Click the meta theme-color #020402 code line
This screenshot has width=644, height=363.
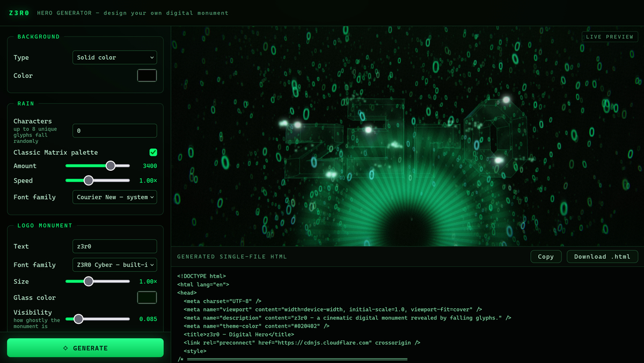[257, 326]
